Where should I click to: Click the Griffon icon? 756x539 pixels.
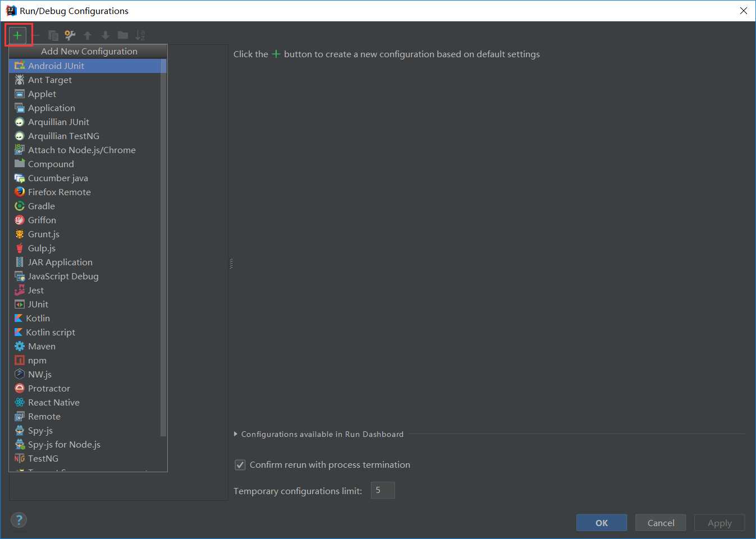20,220
